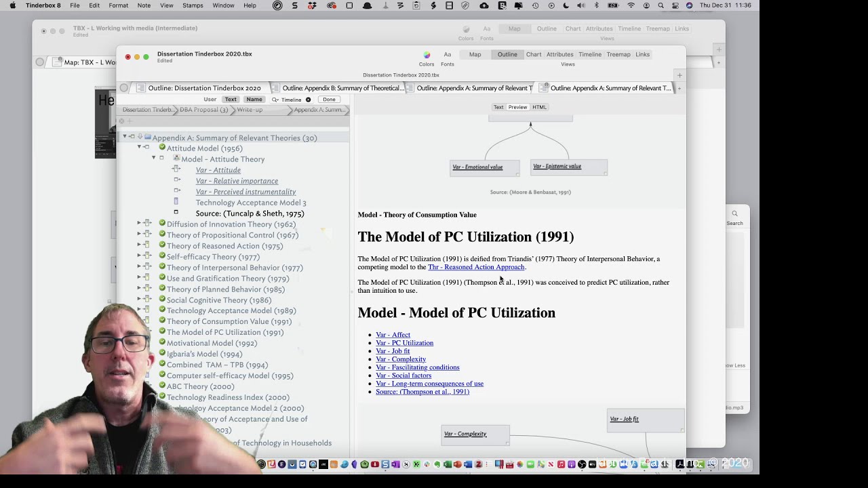Select Technology Acceptance Model (1989) row

pyautogui.click(x=231, y=310)
